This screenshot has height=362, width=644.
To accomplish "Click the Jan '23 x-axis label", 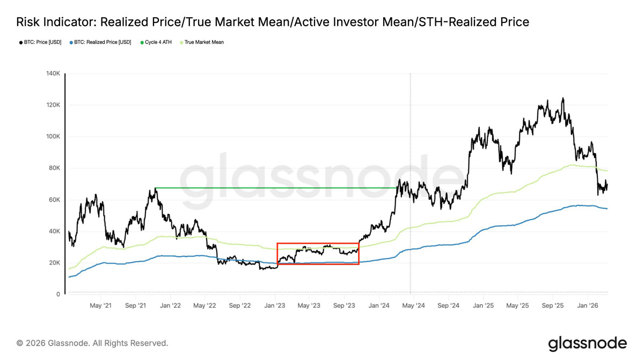I will pos(275,306).
